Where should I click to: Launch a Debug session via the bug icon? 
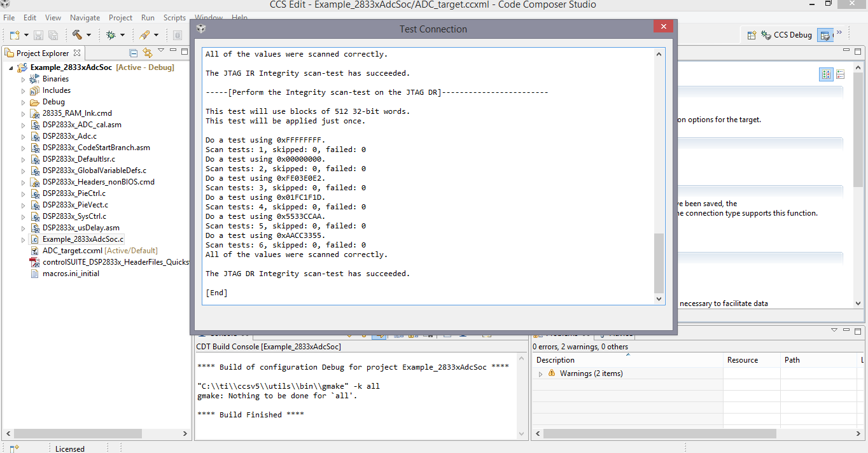111,35
